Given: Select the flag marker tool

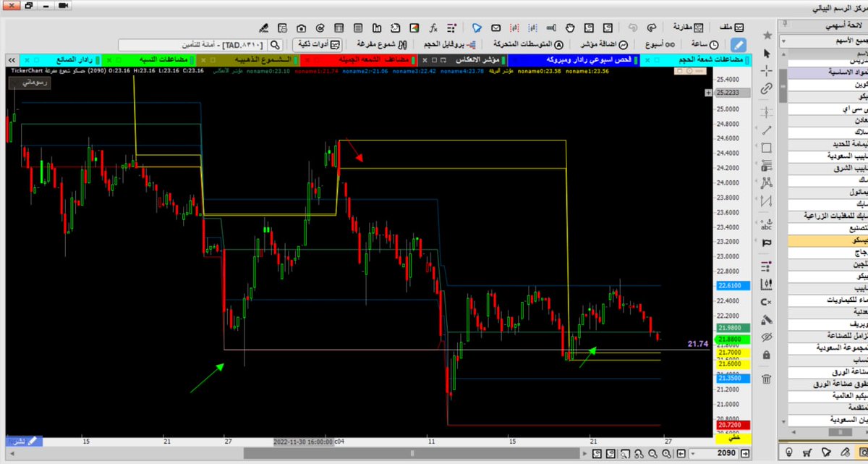Looking at the screenshot, I should tap(767, 242).
